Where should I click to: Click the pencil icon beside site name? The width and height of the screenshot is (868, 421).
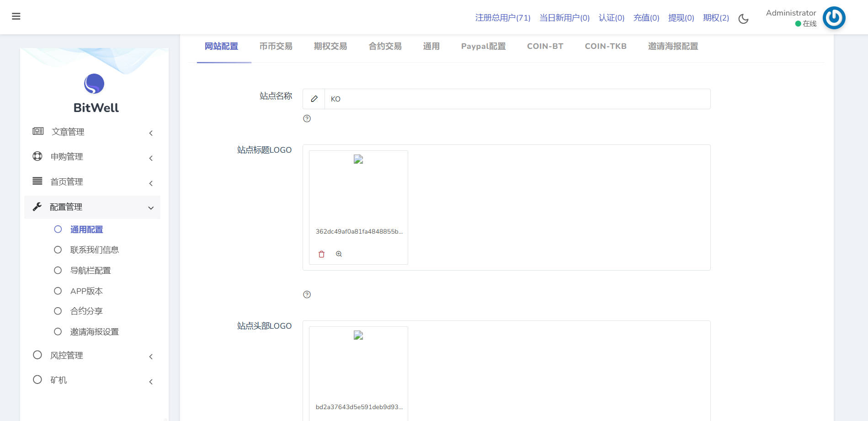click(x=314, y=99)
